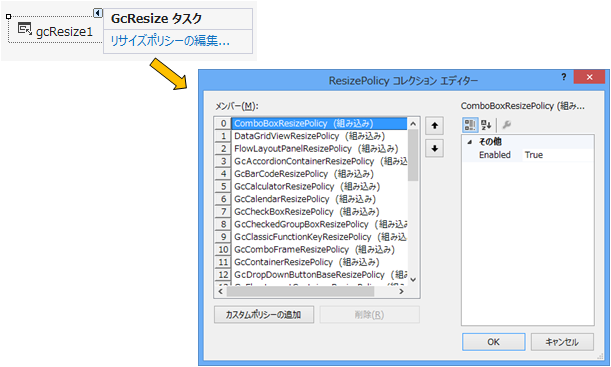Select GcDropDownButtonBaseResizePolicy entry
This screenshot has height=367, width=611.
[x=320, y=275]
